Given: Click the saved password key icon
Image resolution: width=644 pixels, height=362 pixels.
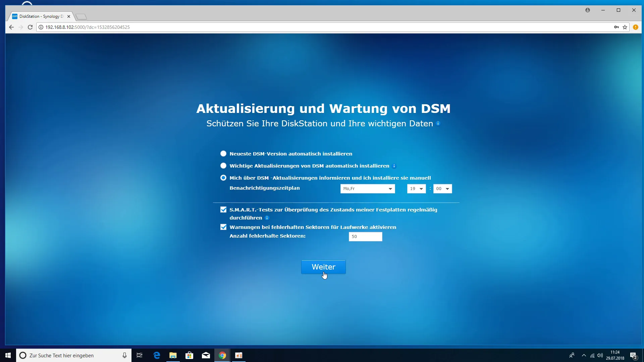Looking at the screenshot, I should pos(616,27).
